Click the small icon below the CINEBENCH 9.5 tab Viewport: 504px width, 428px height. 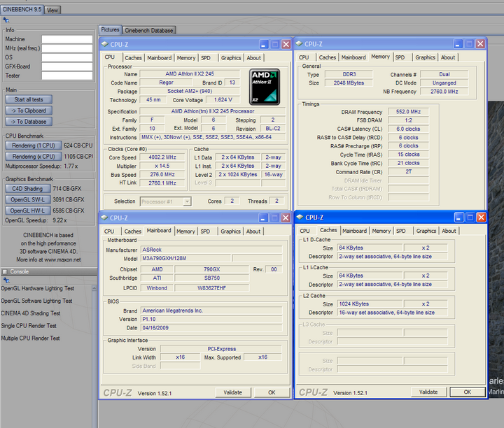point(6,20)
